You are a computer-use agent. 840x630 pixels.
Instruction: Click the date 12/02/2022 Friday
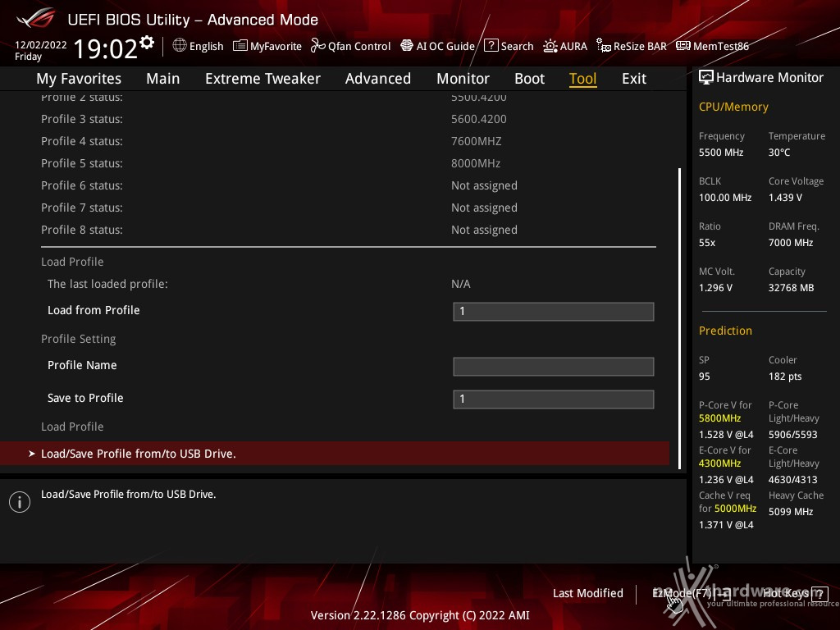click(x=41, y=50)
